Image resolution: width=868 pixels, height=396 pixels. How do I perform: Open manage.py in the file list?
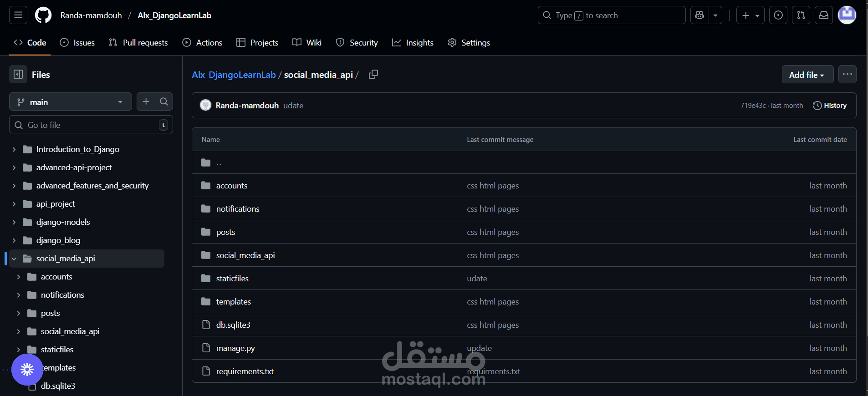coord(235,348)
